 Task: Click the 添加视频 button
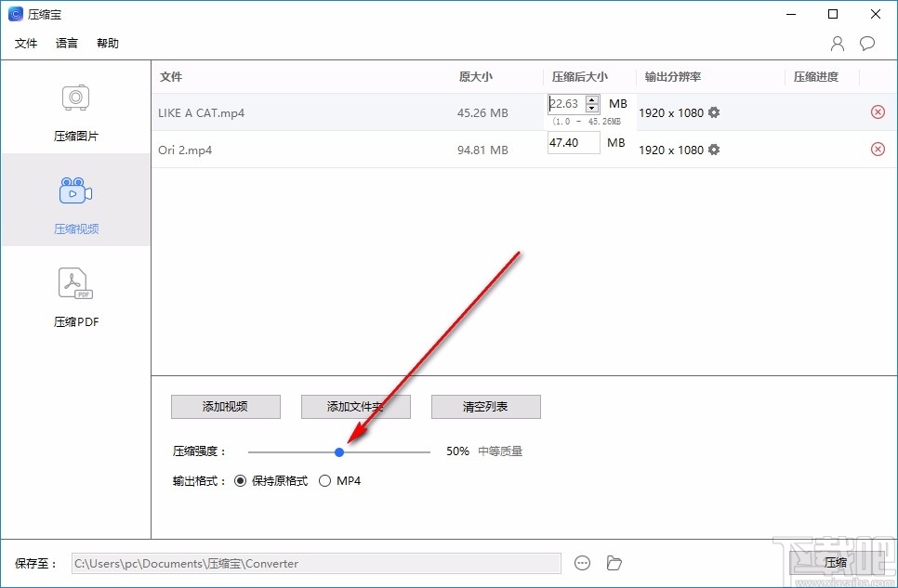[225, 406]
